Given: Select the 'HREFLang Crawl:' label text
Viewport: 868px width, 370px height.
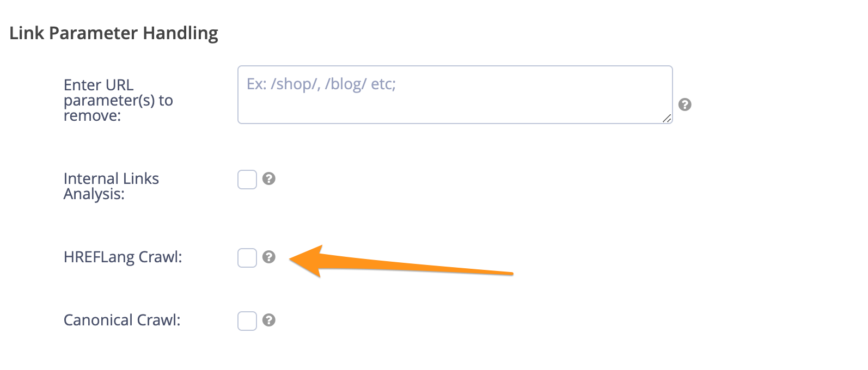Looking at the screenshot, I should click(x=123, y=257).
